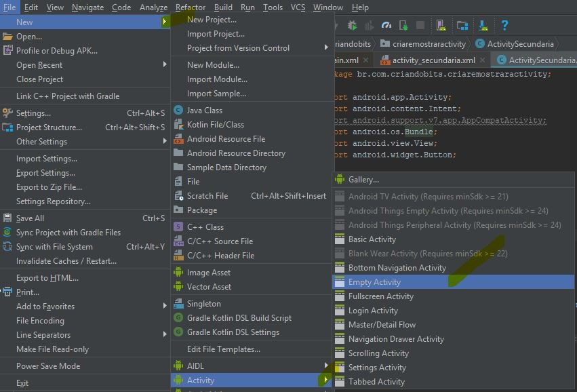
Task: Click the Project Structure toolbar icon
Action: pos(462,25)
